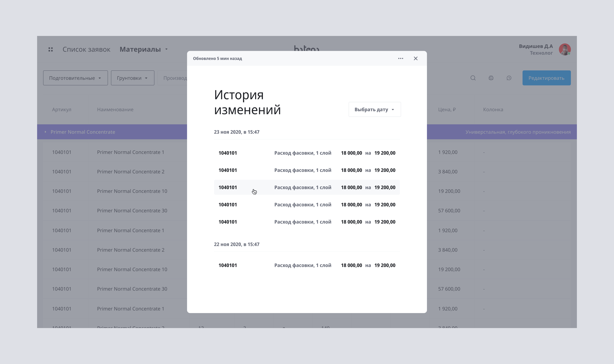Open the Грунтовки filter dropdown
The height and width of the screenshot is (364, 614).
click(x=132, y=78)
